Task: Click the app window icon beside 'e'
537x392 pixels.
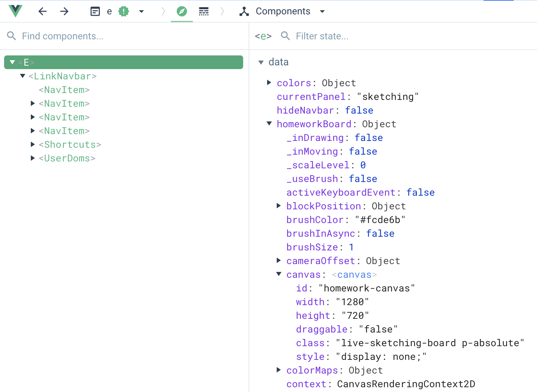Action: pyautogui.click(x=95, y=12)
